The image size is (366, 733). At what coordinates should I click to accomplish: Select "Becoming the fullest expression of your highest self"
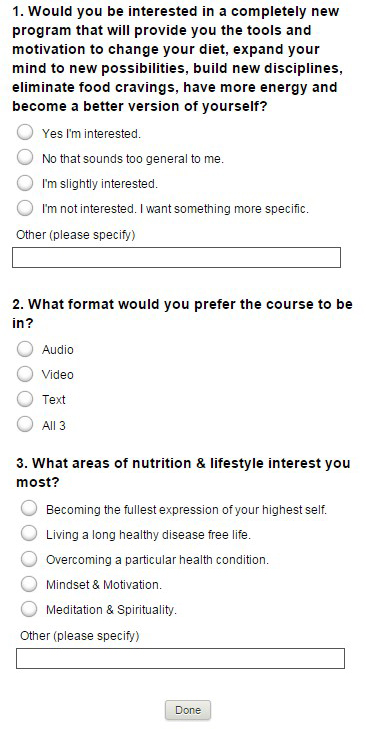coord(29,509)
